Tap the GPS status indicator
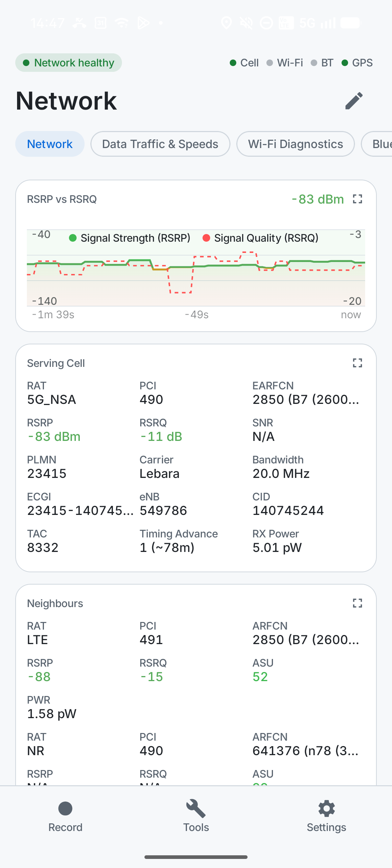Screen dimensions: 392x868 (x=357, y=63)
